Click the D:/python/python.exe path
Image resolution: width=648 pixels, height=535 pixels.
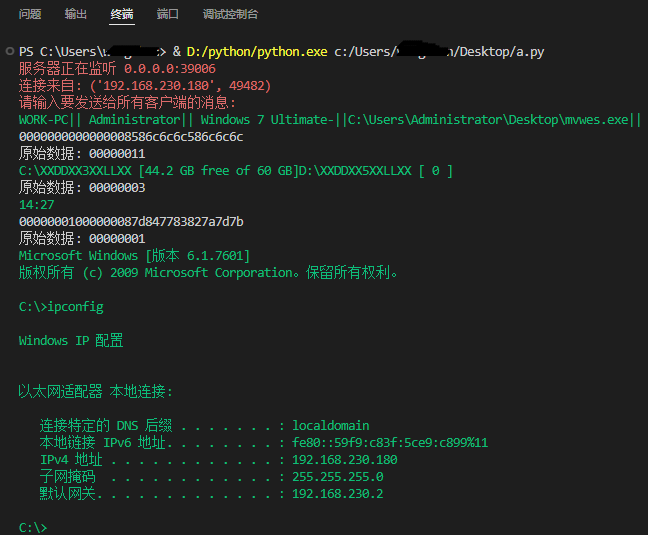[x=256, y=51]
